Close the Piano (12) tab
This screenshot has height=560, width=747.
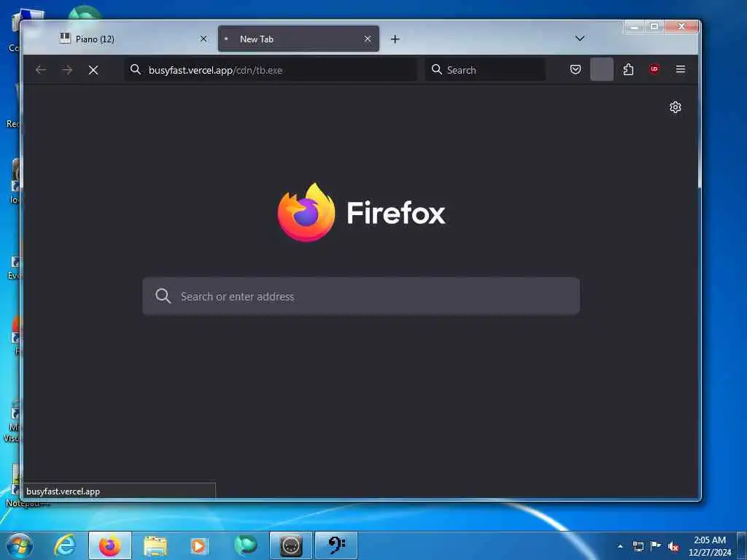pos(204,39)
